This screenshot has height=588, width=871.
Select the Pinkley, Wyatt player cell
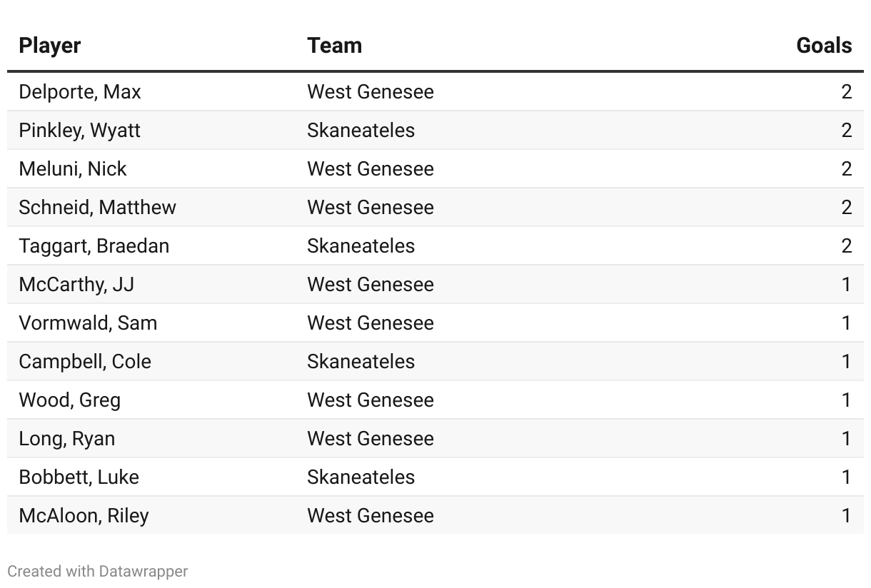pyautogui.click(x=80, y=131)
